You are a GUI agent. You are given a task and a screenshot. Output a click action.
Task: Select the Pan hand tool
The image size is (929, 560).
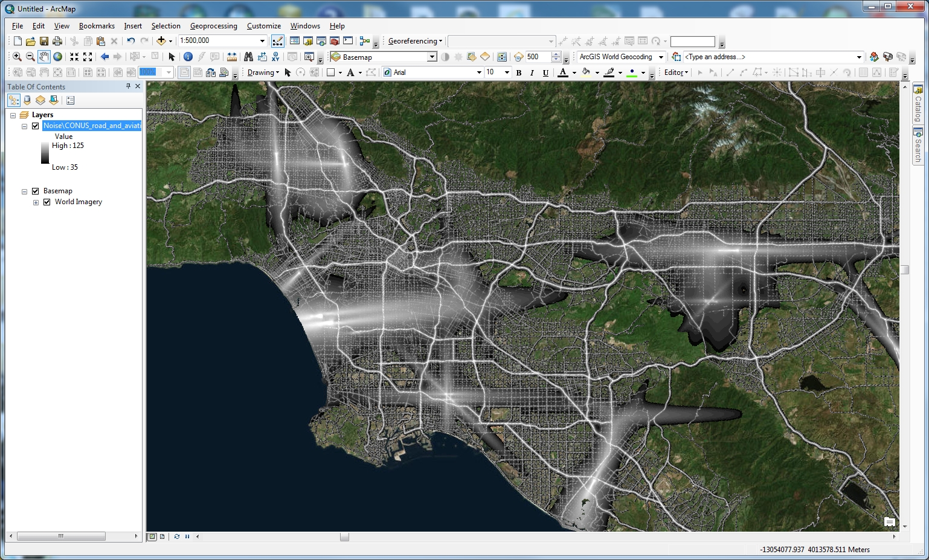click(x=44, y=57)
